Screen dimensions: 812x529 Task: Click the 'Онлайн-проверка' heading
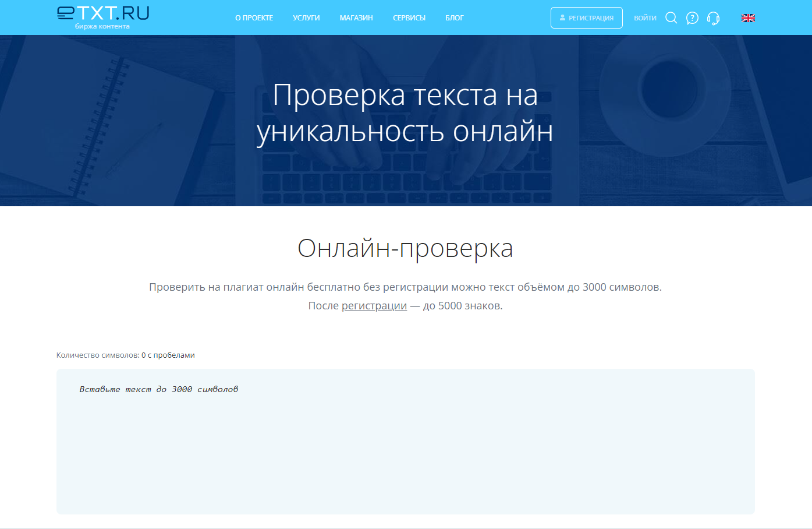point(406,248)
